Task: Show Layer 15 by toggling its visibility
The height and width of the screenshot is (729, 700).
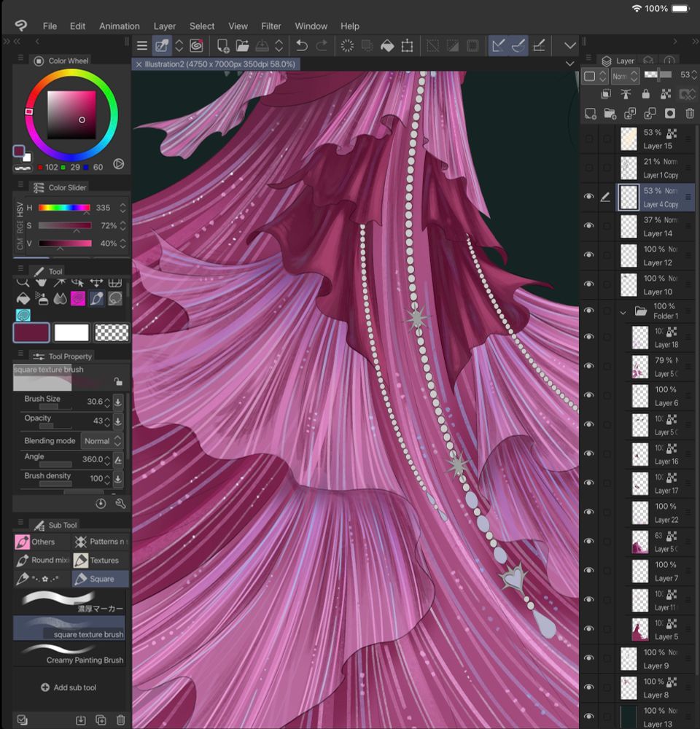Action: 588,139
